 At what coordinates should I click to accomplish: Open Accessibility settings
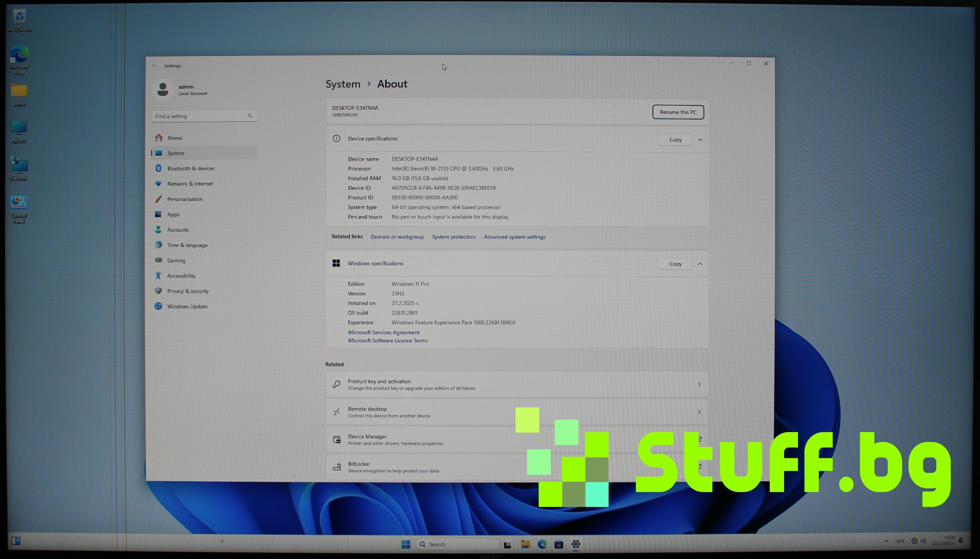pyautogui.click(x=204, y=276)
